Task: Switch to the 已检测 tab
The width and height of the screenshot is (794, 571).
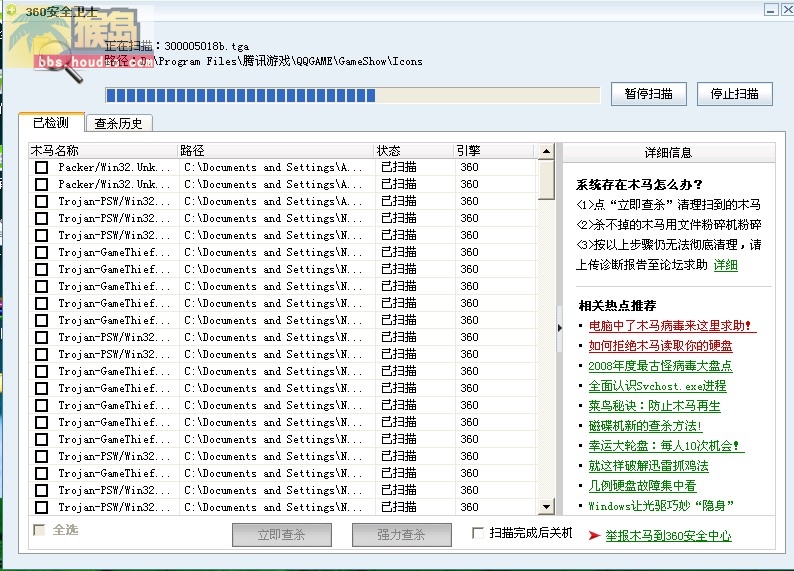Action: click(51, 123)
